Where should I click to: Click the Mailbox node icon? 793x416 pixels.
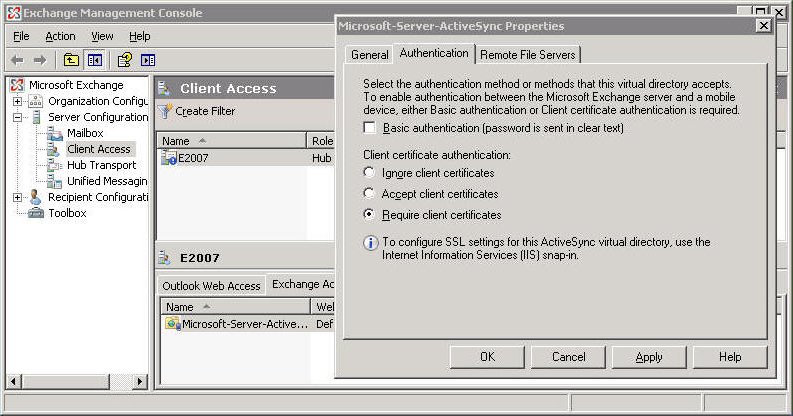(54, 133)
